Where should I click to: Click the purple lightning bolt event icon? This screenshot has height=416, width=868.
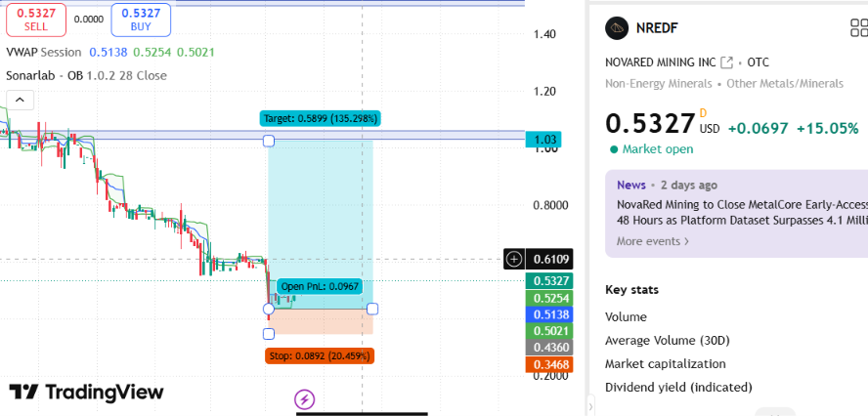click(304, 398)
